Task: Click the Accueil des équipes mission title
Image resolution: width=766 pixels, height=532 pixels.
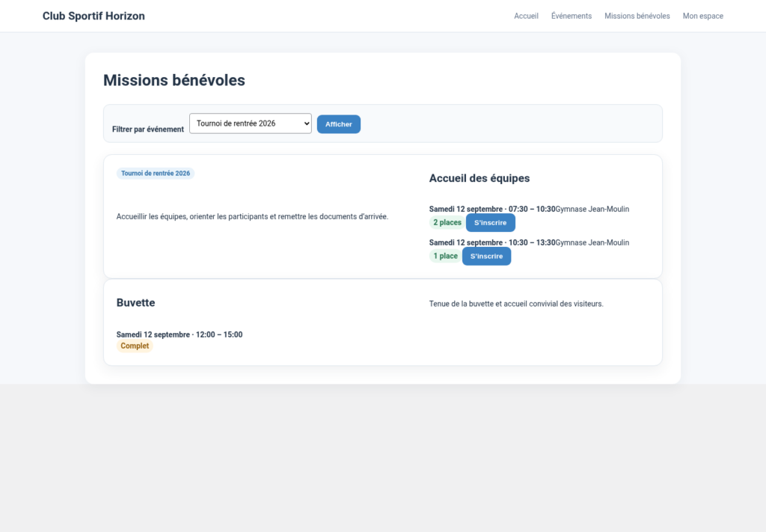Action: pyautogui.click(x=479, y=178)
